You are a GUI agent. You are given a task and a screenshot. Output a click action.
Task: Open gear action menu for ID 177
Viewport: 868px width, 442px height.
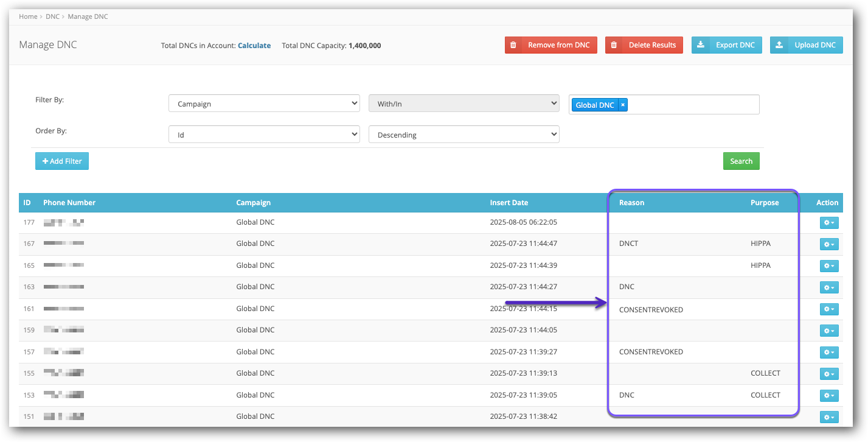pyautogui.click(x=829, y=223)
